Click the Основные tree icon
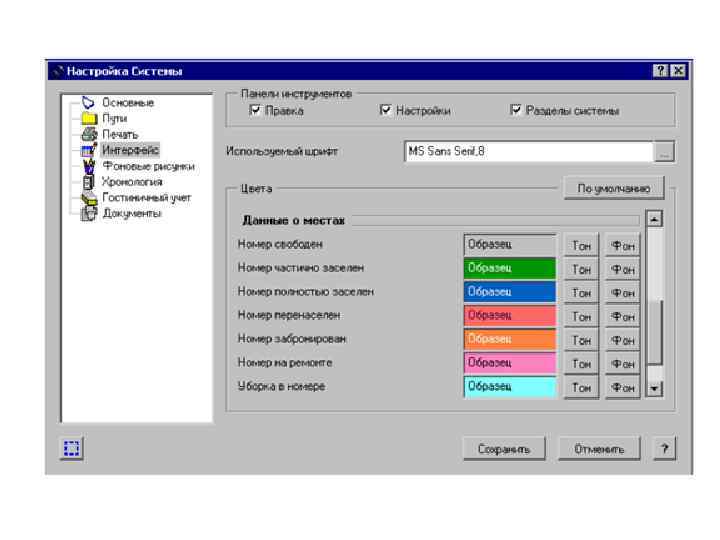The width and height of the screenshot is (720, 540). tap(88, 102)
